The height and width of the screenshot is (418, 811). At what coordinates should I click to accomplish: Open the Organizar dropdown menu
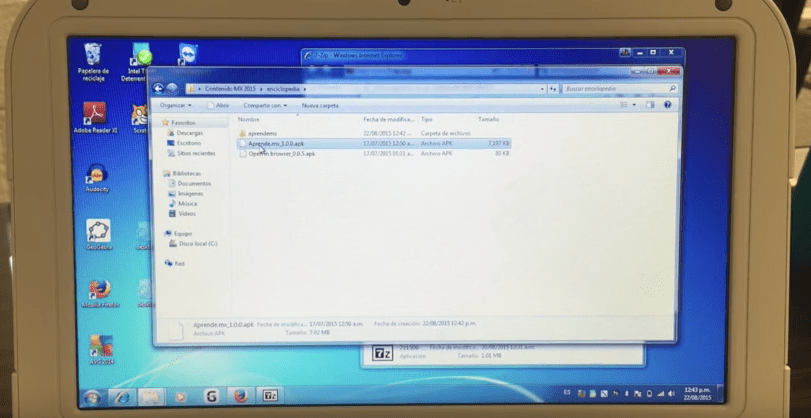[175, 105]
